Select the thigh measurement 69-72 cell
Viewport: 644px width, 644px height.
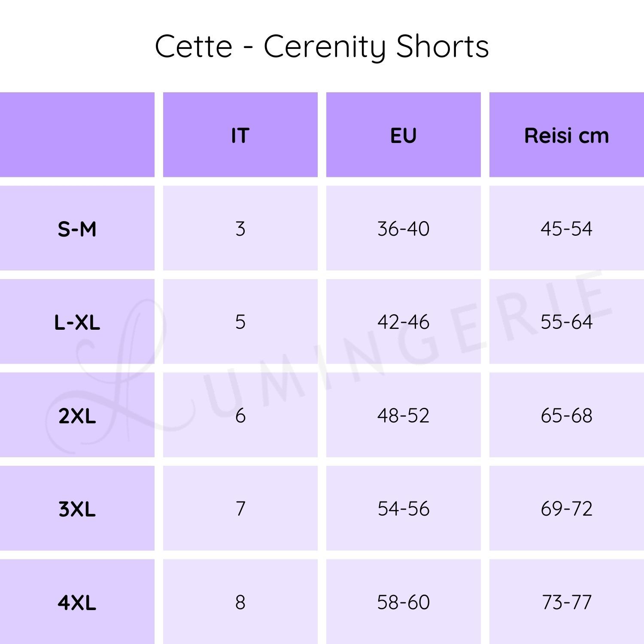[x=566, y=509]
